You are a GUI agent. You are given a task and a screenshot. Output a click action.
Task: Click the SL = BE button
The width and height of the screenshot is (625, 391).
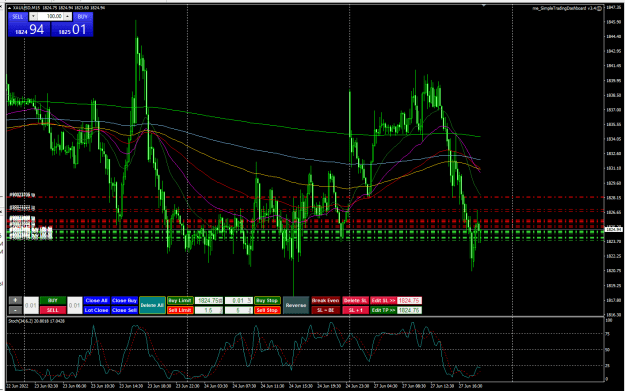pos(326,310)
